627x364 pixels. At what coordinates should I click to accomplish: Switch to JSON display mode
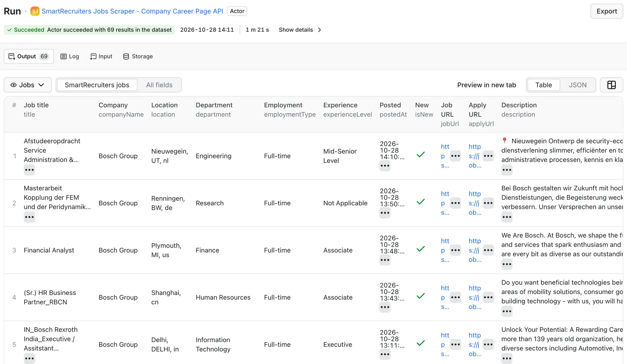pos(578,85)
